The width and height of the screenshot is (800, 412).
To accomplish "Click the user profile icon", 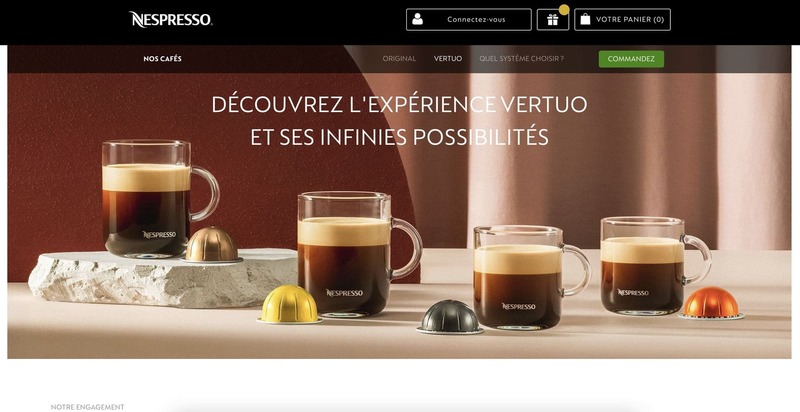I will click(x=417, y=19).
